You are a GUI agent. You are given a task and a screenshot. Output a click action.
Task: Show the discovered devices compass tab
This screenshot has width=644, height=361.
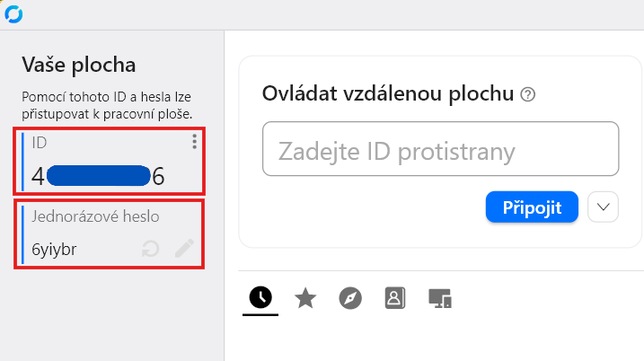click(x=350, y=298)
